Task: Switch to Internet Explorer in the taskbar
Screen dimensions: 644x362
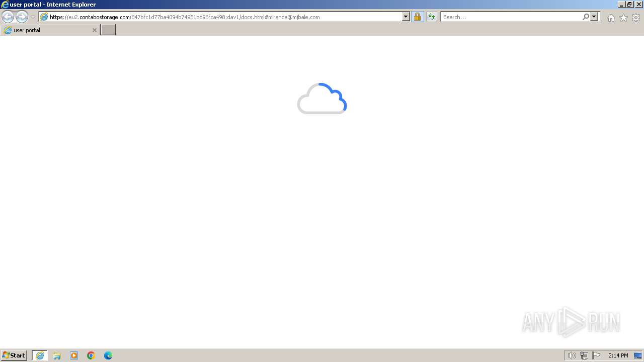Action: click(40, 355)
